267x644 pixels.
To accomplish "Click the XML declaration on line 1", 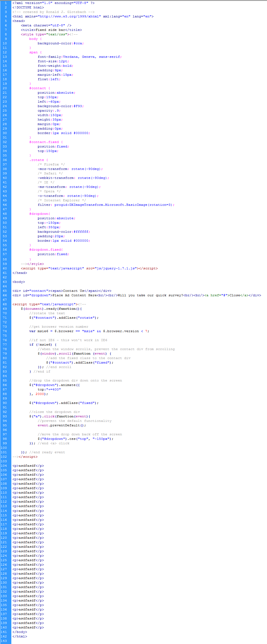I will [54, 3].
